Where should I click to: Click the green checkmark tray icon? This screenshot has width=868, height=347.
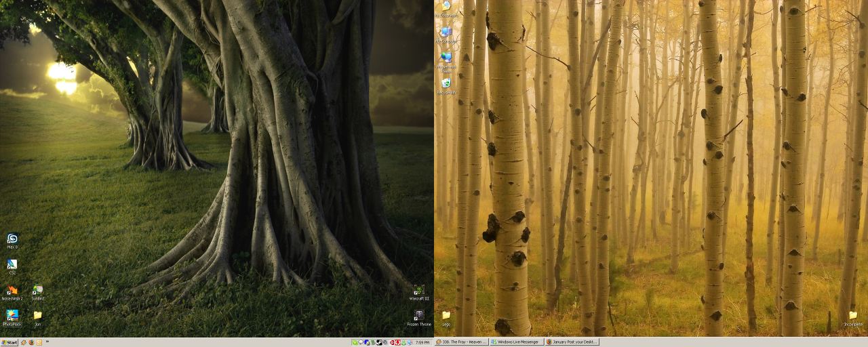[355, 342]
